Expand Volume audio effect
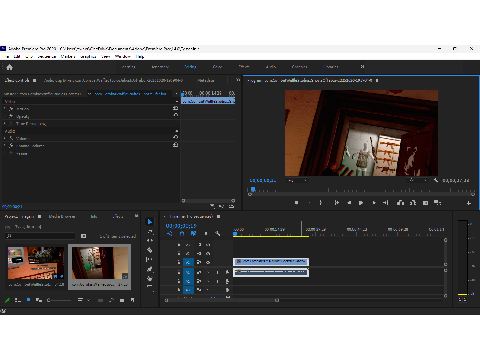This screenshot has height=360, width=480. 5,138
